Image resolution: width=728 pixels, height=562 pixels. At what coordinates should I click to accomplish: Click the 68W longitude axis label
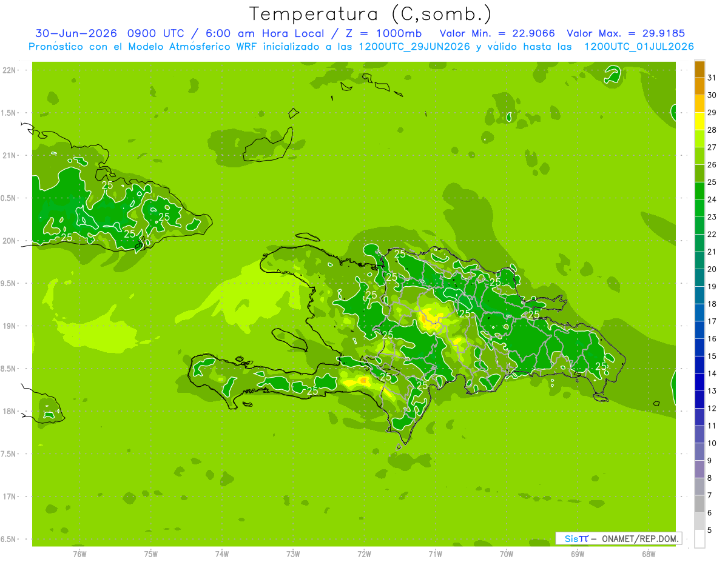click(649, 554)
